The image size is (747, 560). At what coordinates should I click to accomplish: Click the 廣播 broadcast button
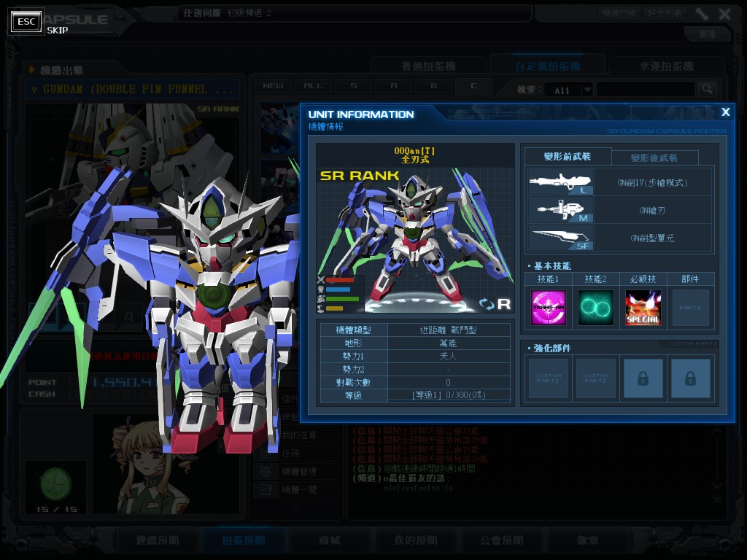(708, 34)
